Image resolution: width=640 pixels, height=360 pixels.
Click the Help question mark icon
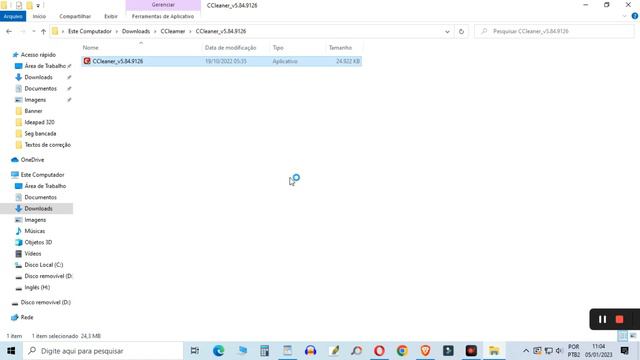click(x=635, y=16)
